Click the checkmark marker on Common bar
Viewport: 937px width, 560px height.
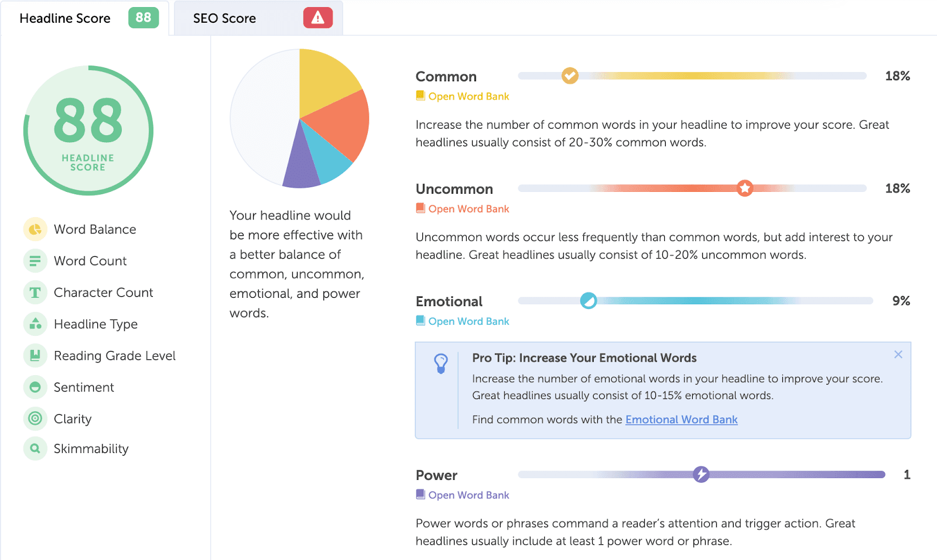(569, 75)
